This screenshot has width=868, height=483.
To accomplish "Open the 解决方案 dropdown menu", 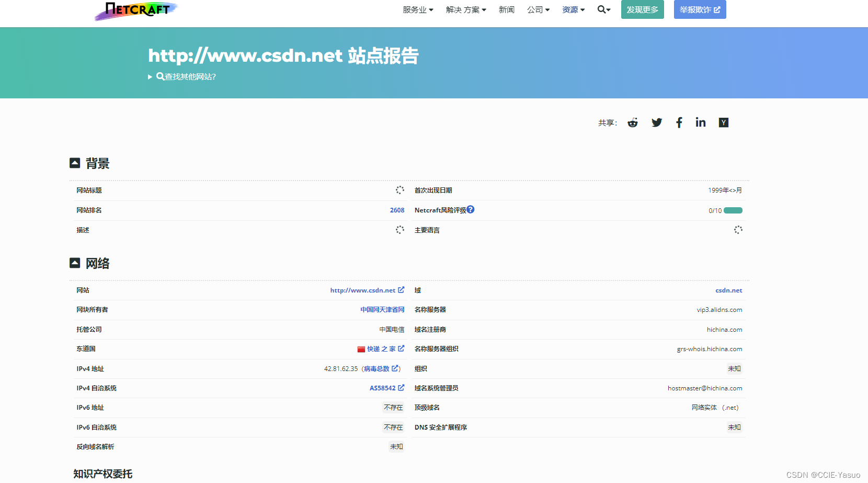I will 466,10.
